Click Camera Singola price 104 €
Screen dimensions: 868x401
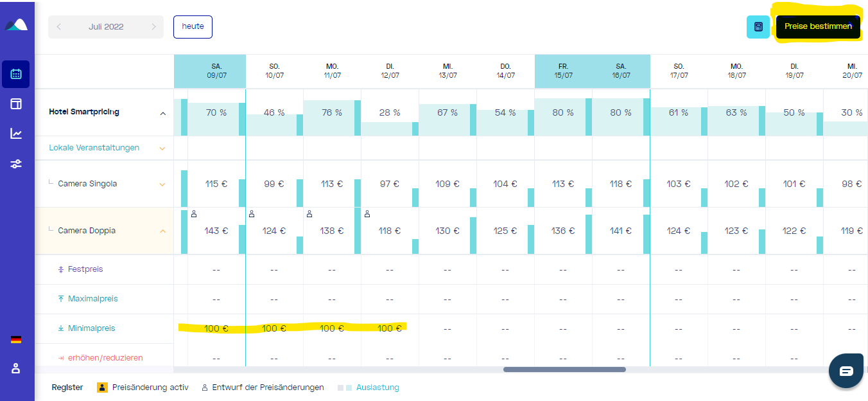click(x=505, y=184)
